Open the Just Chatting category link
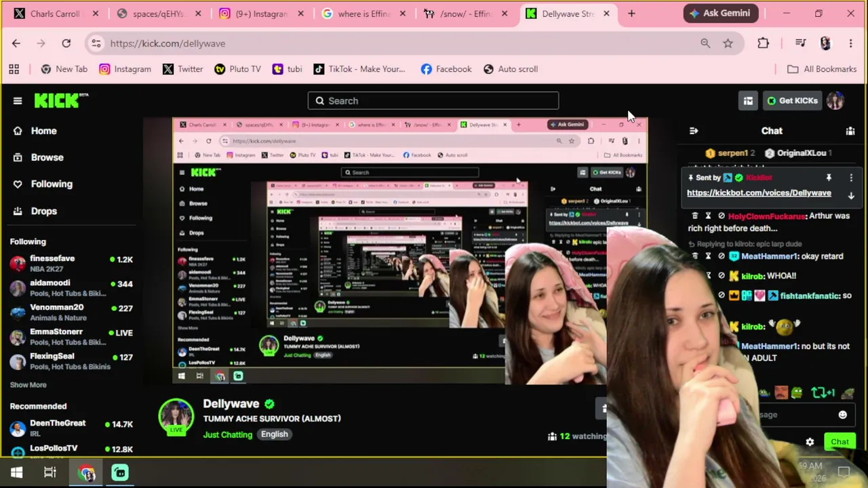This screenshot has width=868, height=488. point(227,434)
